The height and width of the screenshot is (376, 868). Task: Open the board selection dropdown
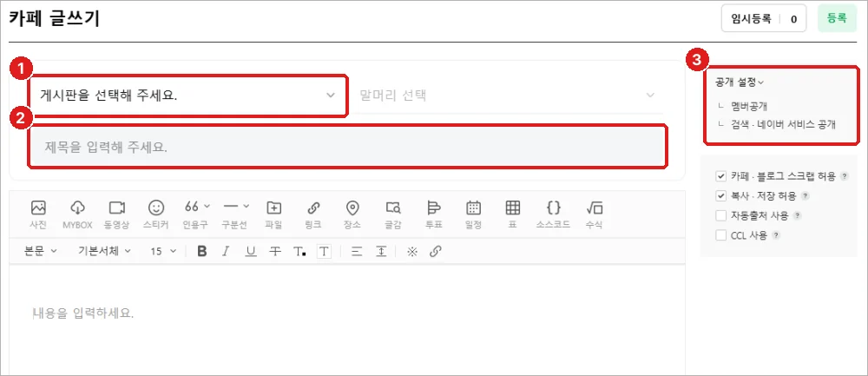tap(188, 96)
